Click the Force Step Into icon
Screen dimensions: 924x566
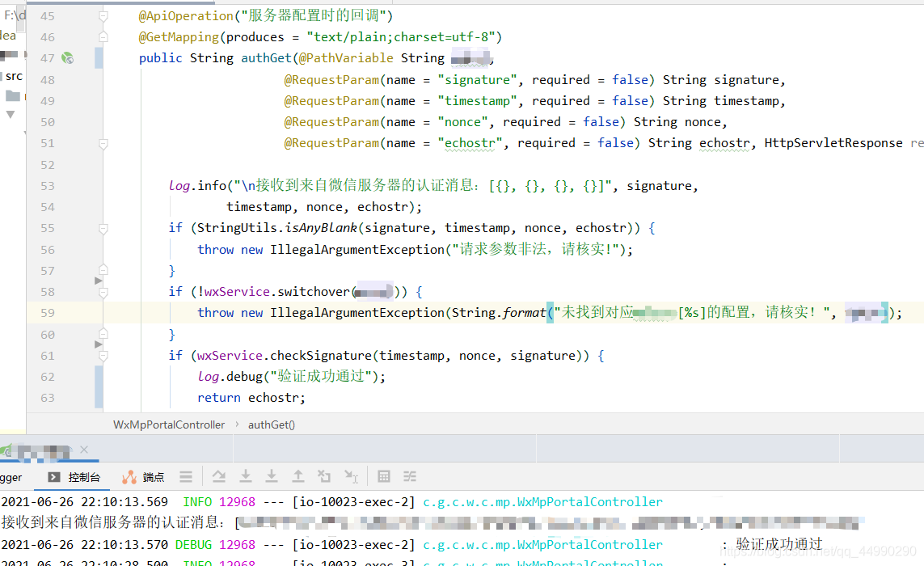[x=272, y=476]
